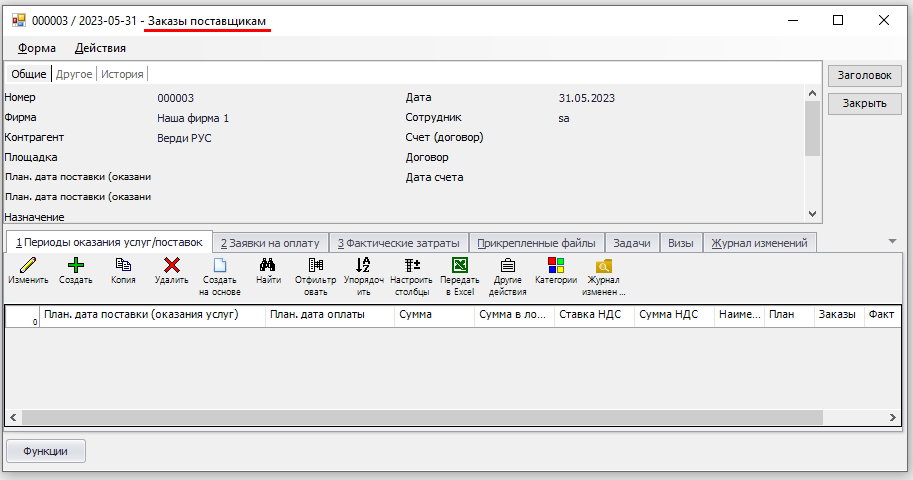Click the colorful Категории icon
Image resolution: width=913 pixels, height=480 pixels.
556,266
